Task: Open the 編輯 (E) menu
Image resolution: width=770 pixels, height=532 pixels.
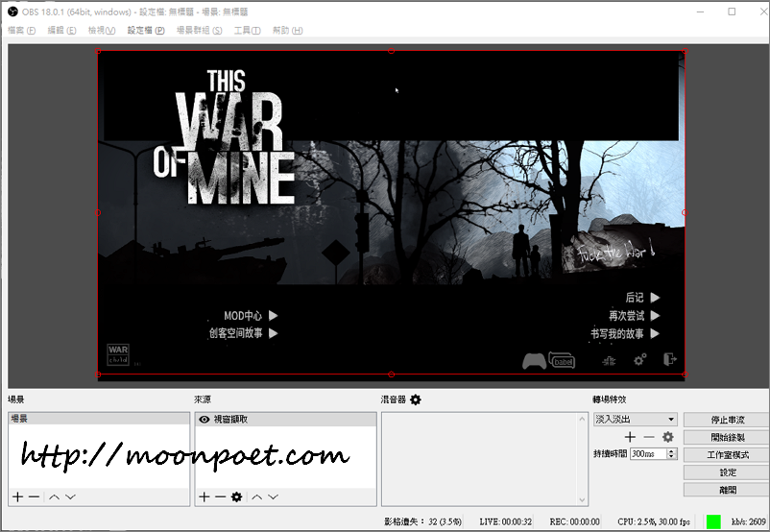Action: click(x=61, y=31)
